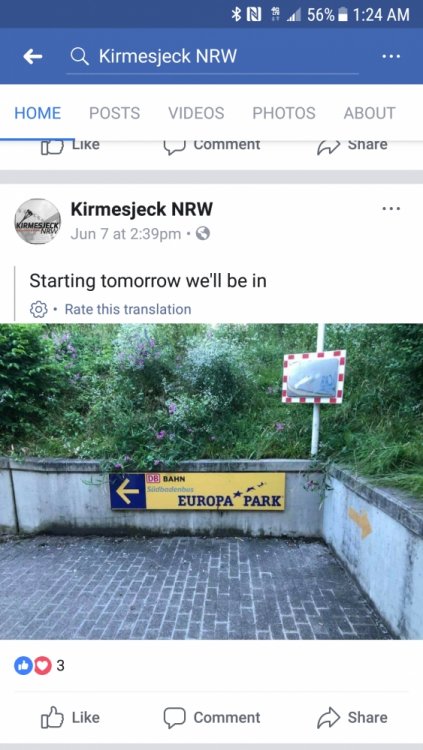Open the page options three-dot menu
This screenshot has height=750, width=423.
391,56
